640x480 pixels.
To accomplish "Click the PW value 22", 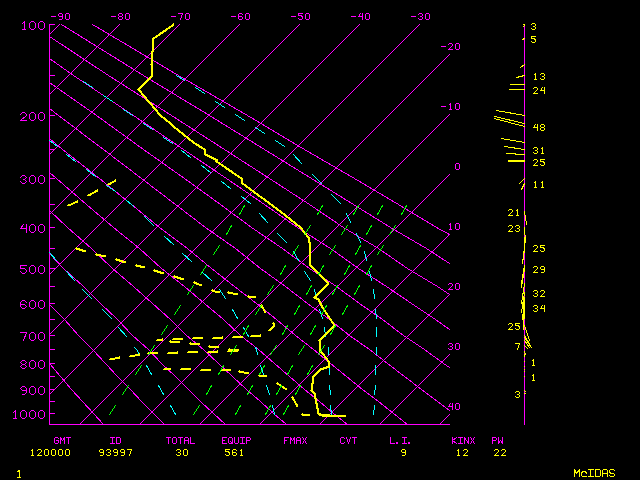I will click(x=499, y=452).
